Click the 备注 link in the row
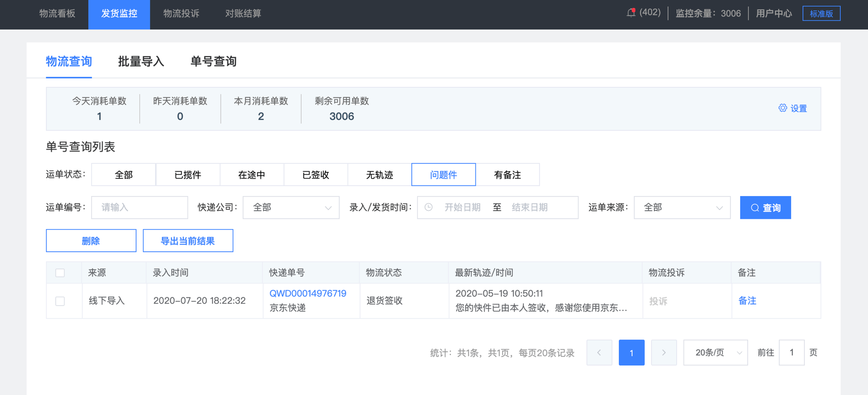Screen dimensions: 868x395 [747, 301]
